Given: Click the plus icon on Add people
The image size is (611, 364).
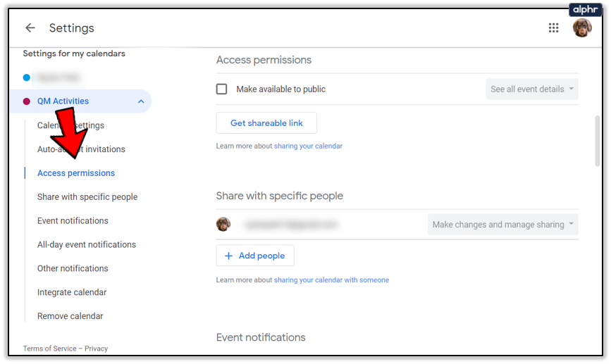Looking at the screenshot, I should [228, 256].
